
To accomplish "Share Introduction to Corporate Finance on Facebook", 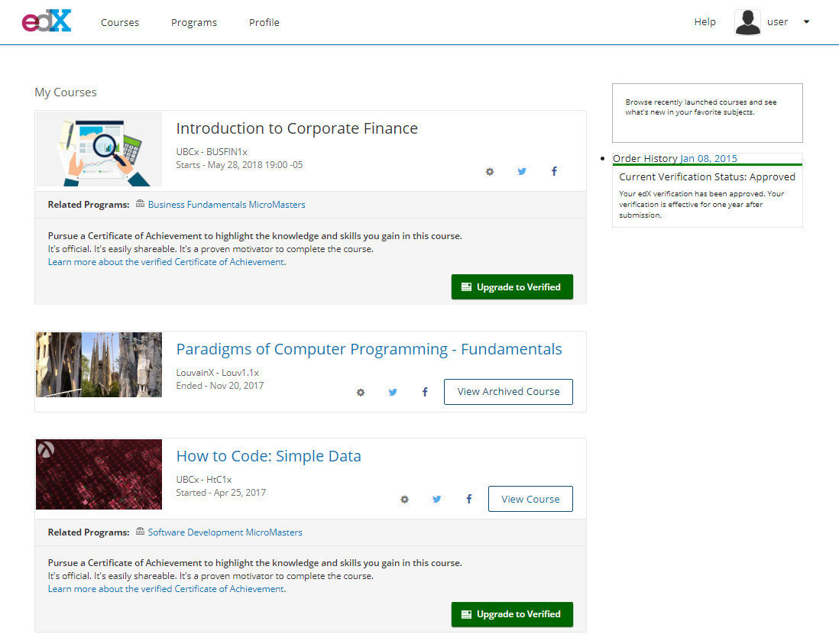I will click(x=554, y=171).
